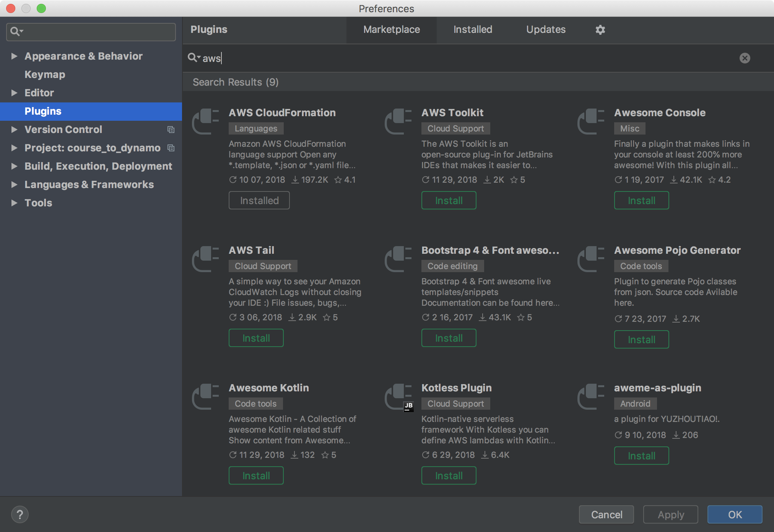Click the Bootstrap 4 & Font awesome plugin icon

coord(398,259)
